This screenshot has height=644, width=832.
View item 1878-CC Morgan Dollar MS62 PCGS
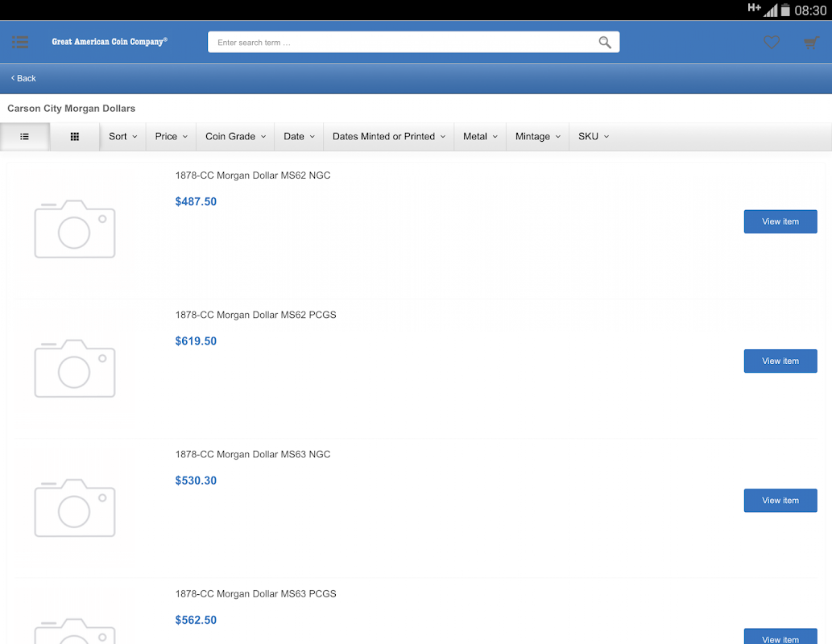pyautogui.click(x=780, y=361)
